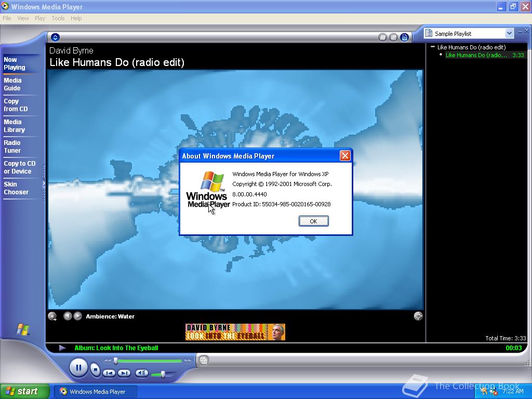Skip to the previous track
532x399 pixels.
pos(109,373)
